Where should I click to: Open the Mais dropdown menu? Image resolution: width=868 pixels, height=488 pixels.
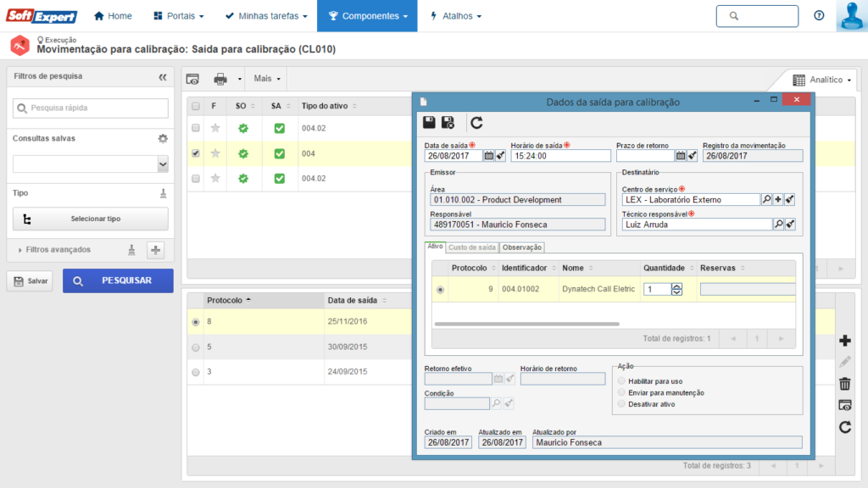pyautogui.click(x=267, y=79)
